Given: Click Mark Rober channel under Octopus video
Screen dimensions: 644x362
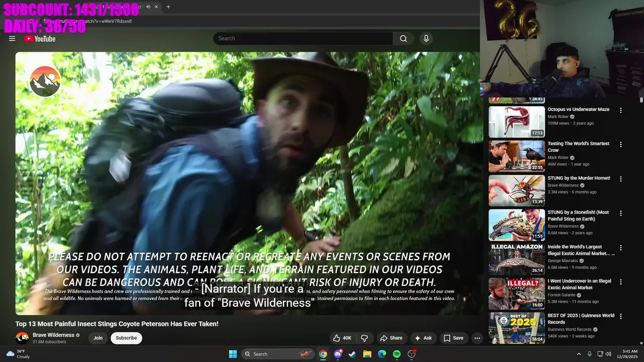Looking at the screenshot, I should [557, 117].
